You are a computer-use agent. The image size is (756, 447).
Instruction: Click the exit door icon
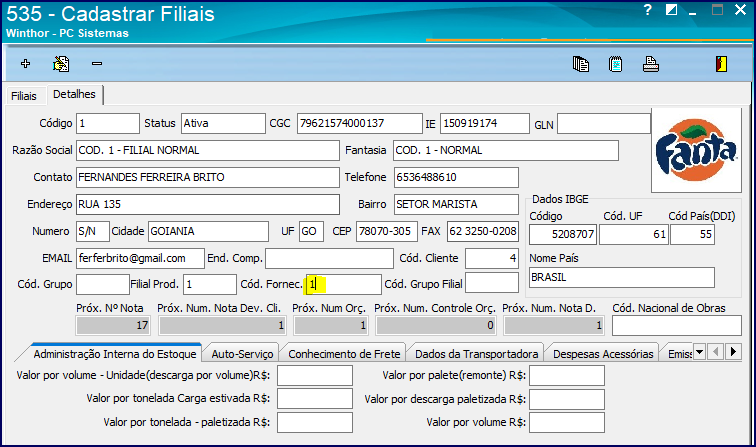(721, 64)
